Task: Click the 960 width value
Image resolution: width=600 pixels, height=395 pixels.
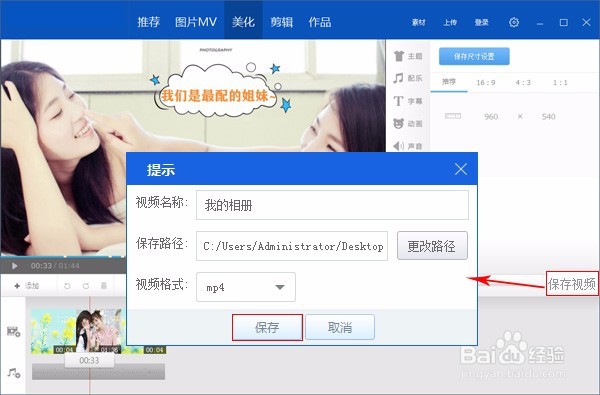Action: coord(491,116)
